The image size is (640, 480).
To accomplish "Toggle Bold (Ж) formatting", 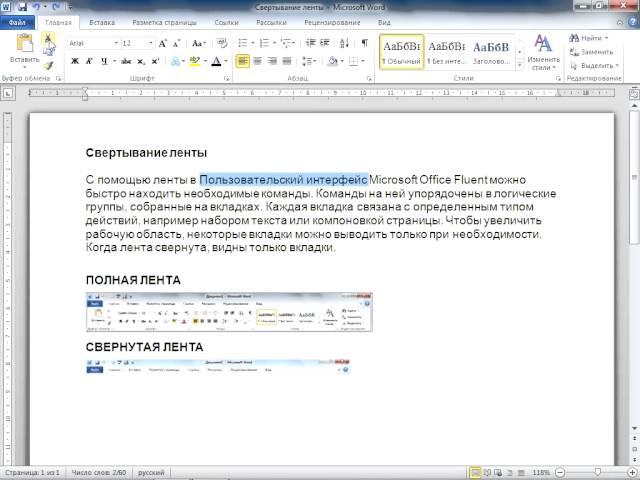I will click(x=75, y=61).
